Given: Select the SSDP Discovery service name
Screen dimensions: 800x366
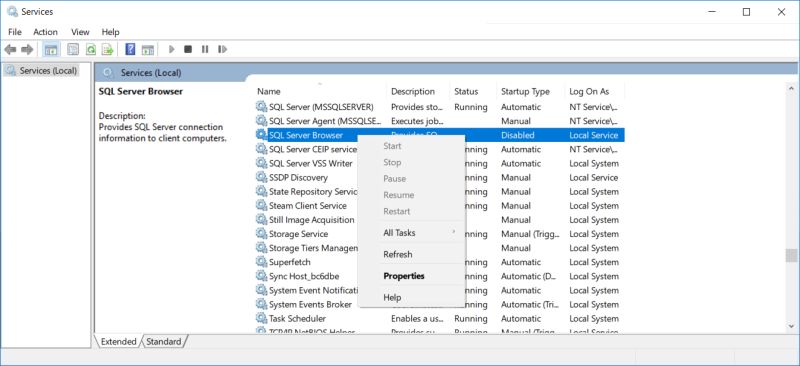Looking at the screenshot, I should click(x=298, y=177).
